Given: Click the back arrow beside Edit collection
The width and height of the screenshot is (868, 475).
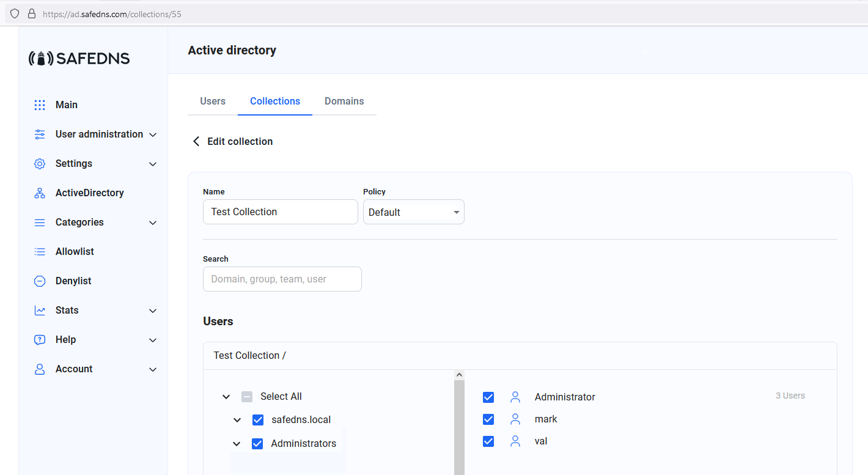Looking at the screenshot, I should [196, 141].
